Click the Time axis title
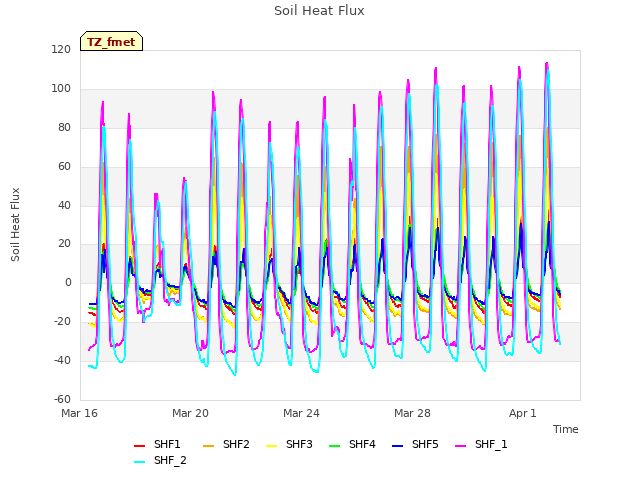Screen dimensions: 640x480 566,429
